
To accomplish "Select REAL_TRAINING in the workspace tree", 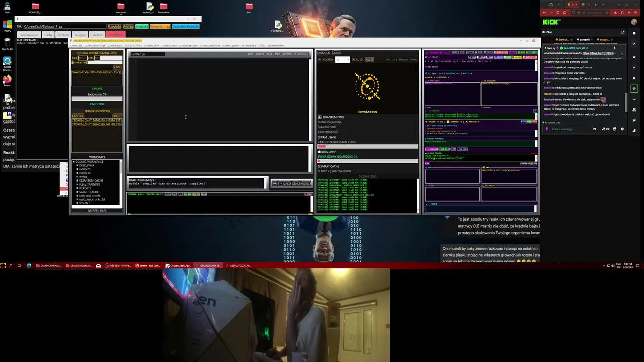I will click(x=89, y=184).
